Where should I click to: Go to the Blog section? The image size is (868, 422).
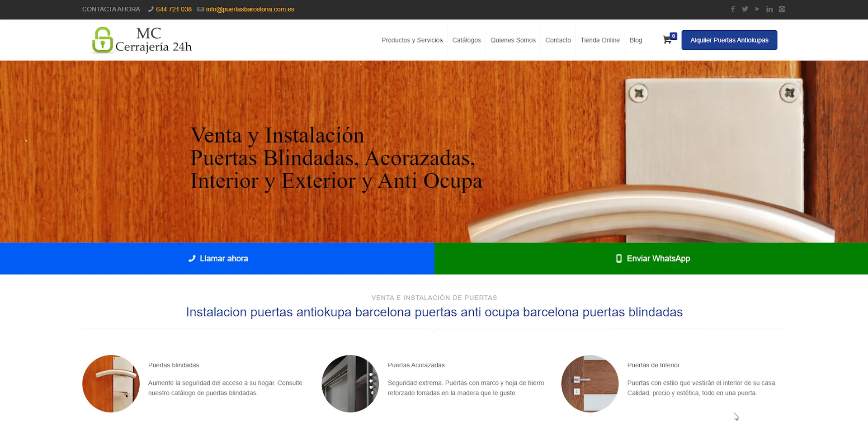(636, 40)
